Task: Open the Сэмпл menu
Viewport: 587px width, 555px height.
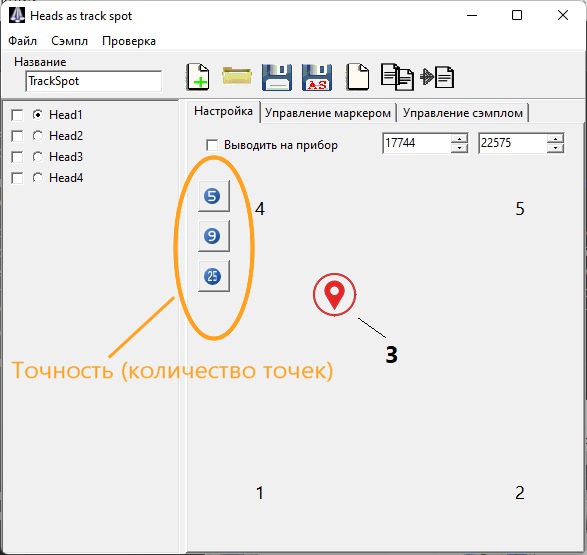Action: 70,41
